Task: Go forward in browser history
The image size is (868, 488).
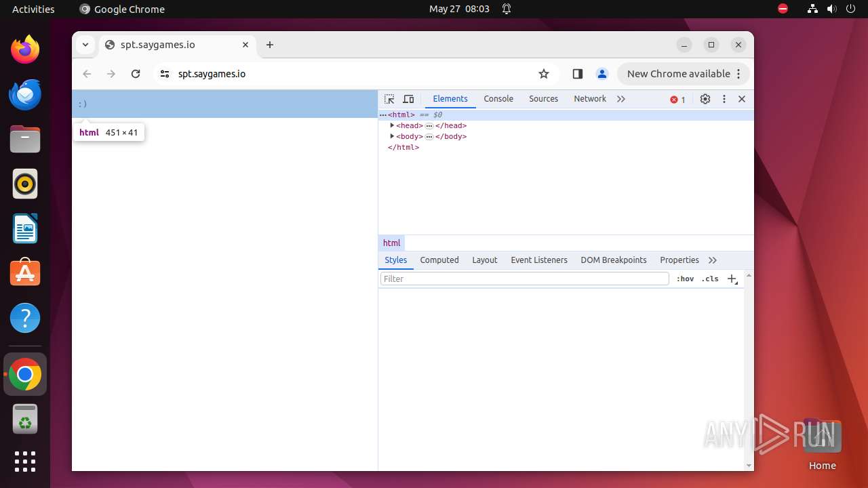Action: (x=111, y=74)
